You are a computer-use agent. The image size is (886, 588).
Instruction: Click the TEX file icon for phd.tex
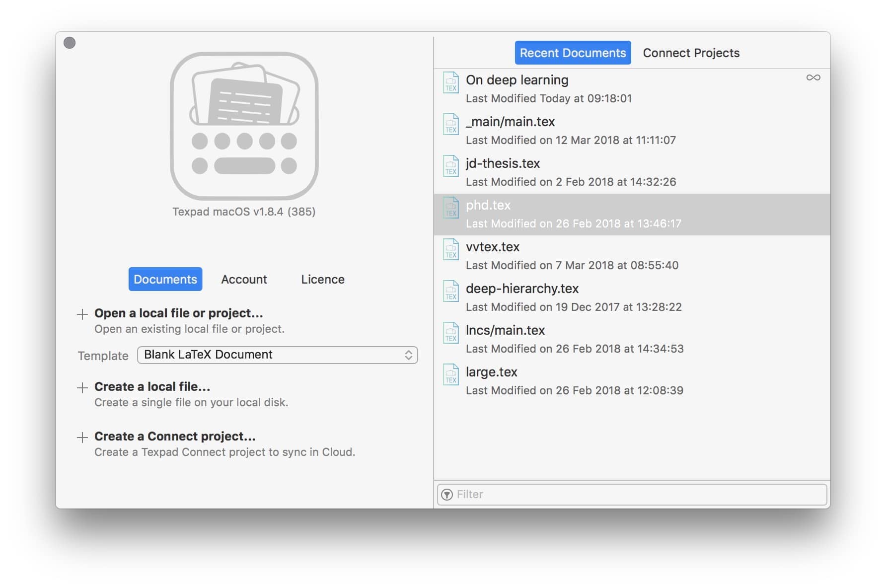point(450,208)
